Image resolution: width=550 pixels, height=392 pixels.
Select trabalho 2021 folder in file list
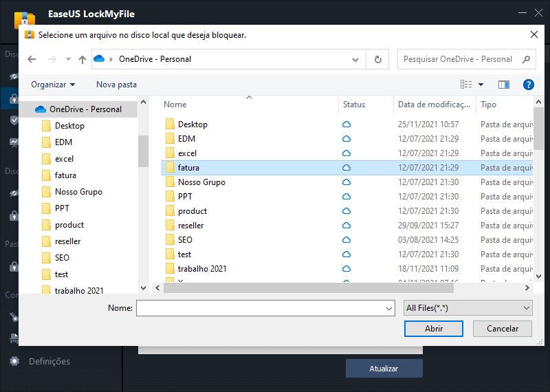[201, 268]
